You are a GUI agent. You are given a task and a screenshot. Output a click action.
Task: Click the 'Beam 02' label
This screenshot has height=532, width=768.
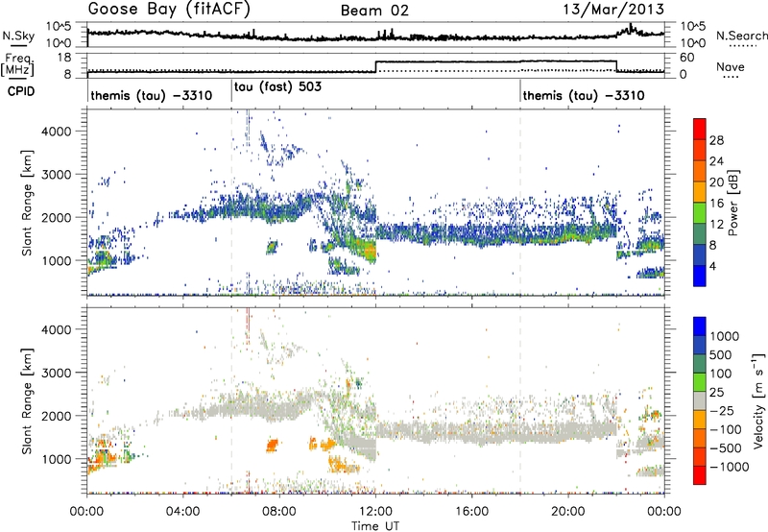click(x=374, y=11)
